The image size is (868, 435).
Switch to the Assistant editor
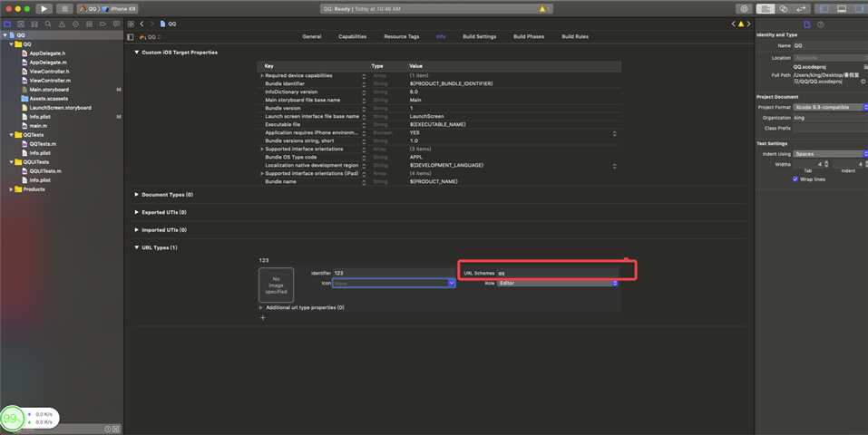click(x=784, y=9)
